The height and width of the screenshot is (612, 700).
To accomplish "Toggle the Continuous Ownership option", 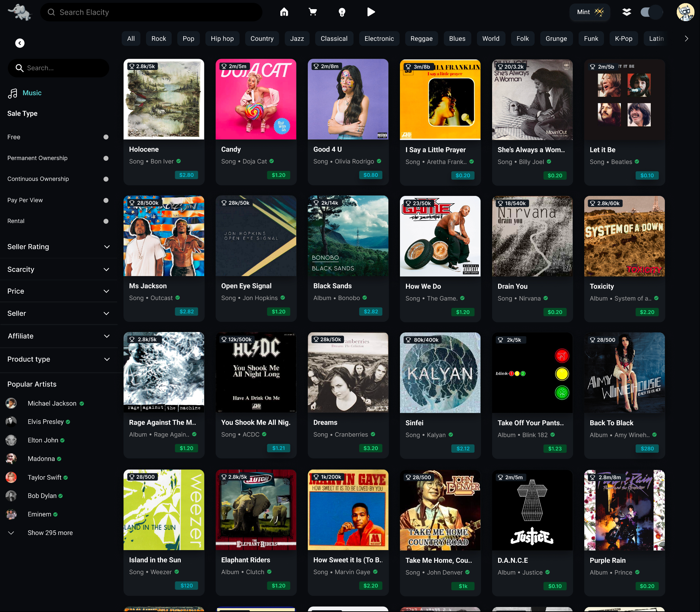I will [x=106, y=179].
